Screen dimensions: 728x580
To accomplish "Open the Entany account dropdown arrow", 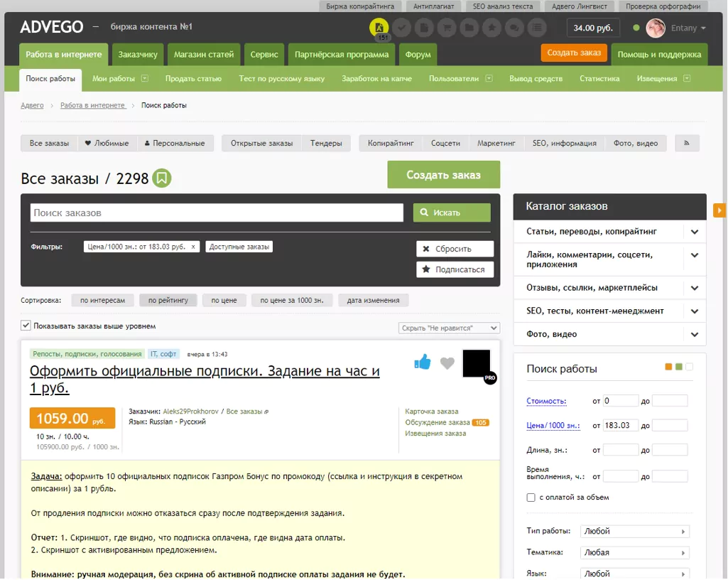I will tap(703, 28).
